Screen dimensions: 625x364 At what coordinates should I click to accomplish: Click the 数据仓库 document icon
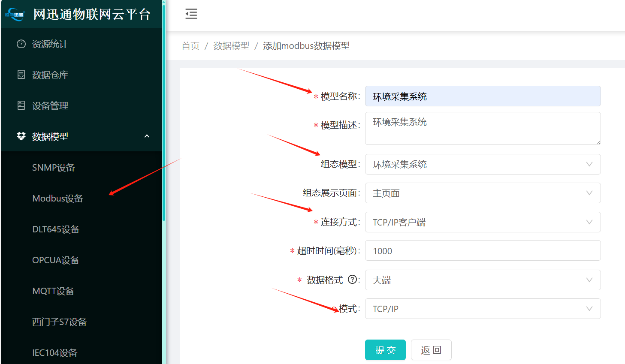21,75
